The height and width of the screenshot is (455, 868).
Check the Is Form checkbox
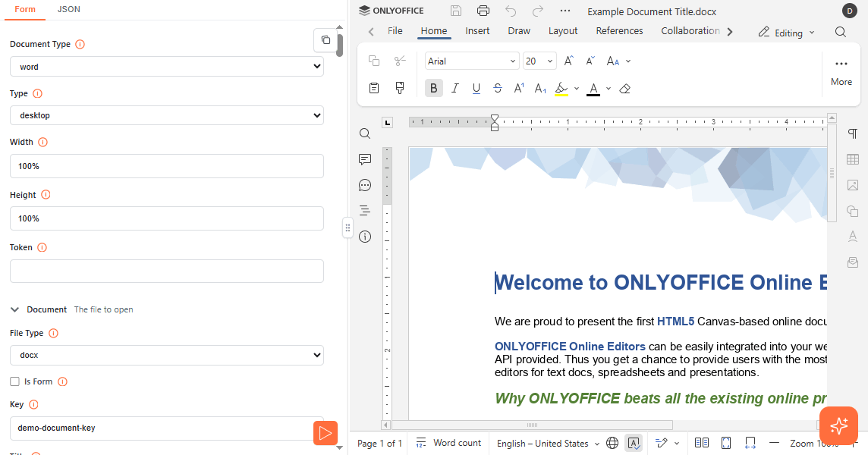pyautogui.click(x=14, y=381)
